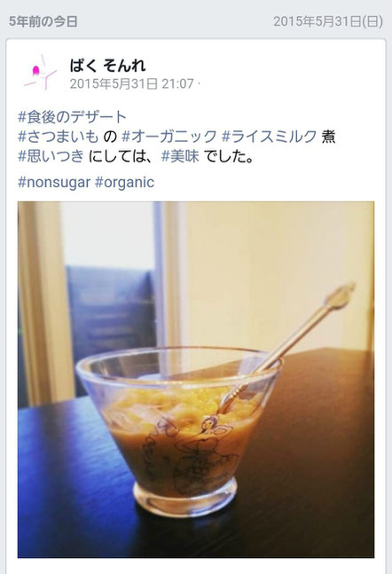This screenshot has width=392, height=574.
Task: Open the #nonsugar hashtag
Action: click(54, 182)
